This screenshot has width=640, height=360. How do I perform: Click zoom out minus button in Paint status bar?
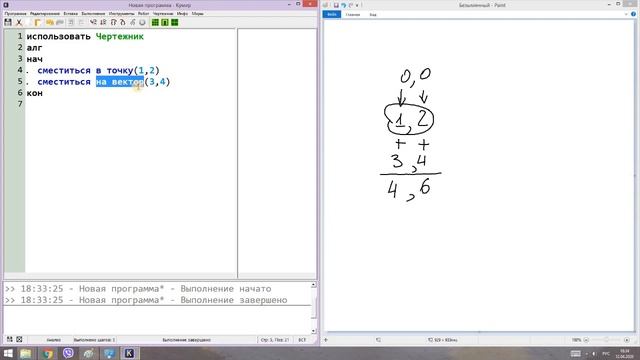tap(586, 340)
